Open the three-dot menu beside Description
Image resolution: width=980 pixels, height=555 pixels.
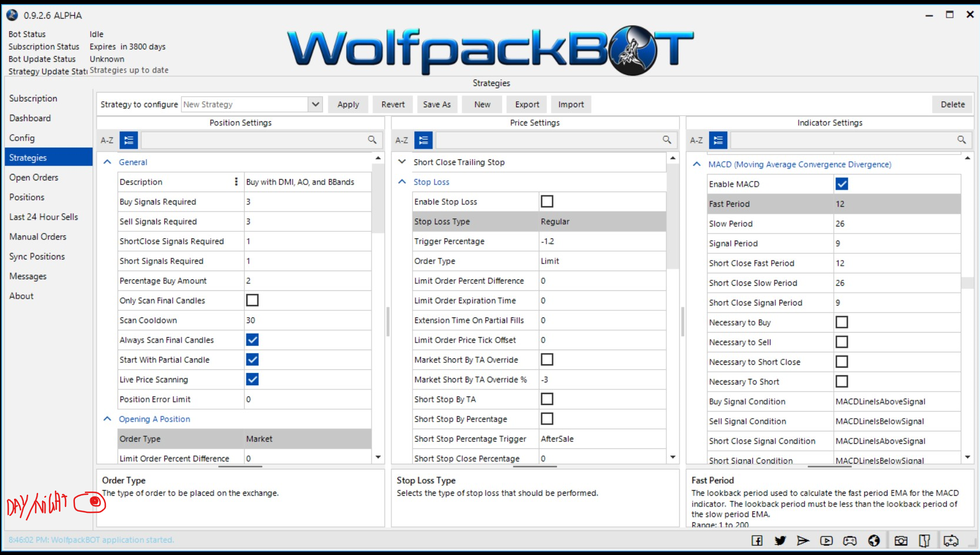point(236,182)
